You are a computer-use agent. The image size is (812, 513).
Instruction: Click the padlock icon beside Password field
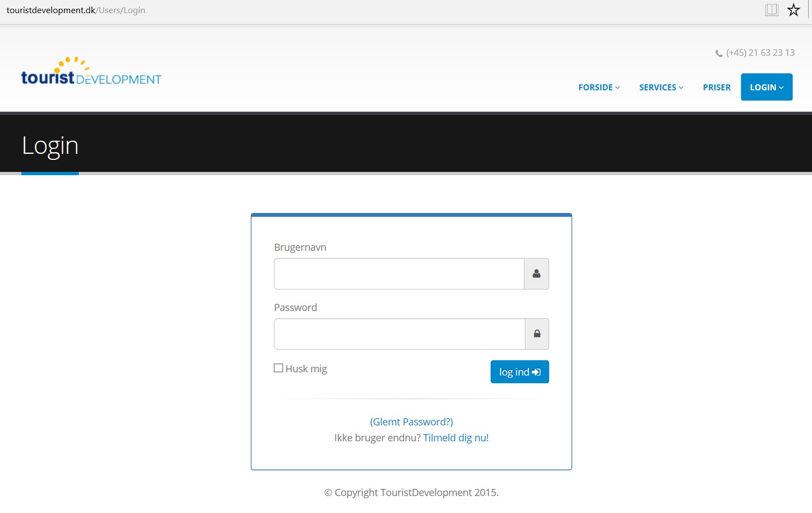[537, 334]
